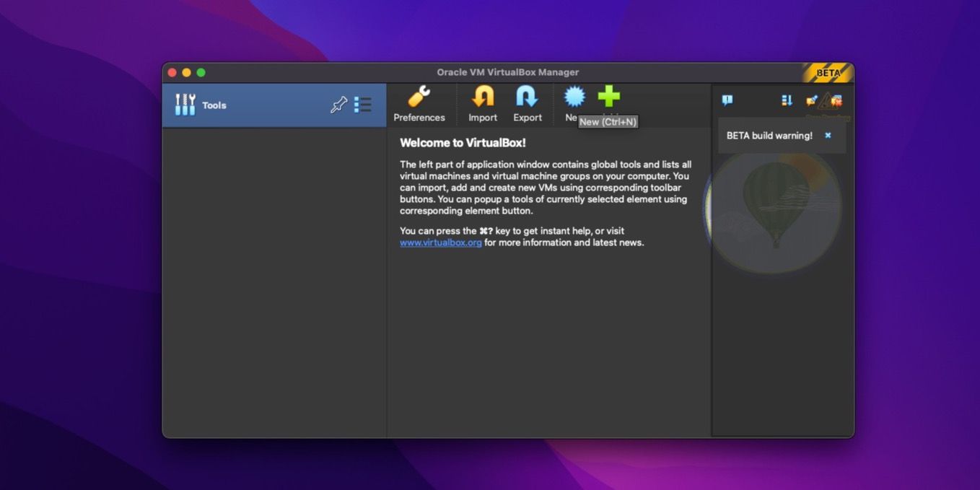The width and height of the screenshot is (980, 490).
Task: Open VirtualBox Preferences from the toolbar
Action: click(420, 101)
